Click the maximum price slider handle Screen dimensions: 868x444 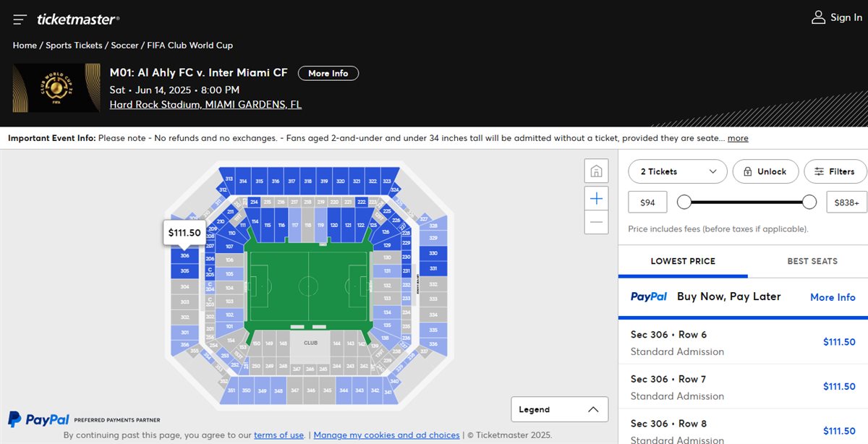click(x=809, y=202)
